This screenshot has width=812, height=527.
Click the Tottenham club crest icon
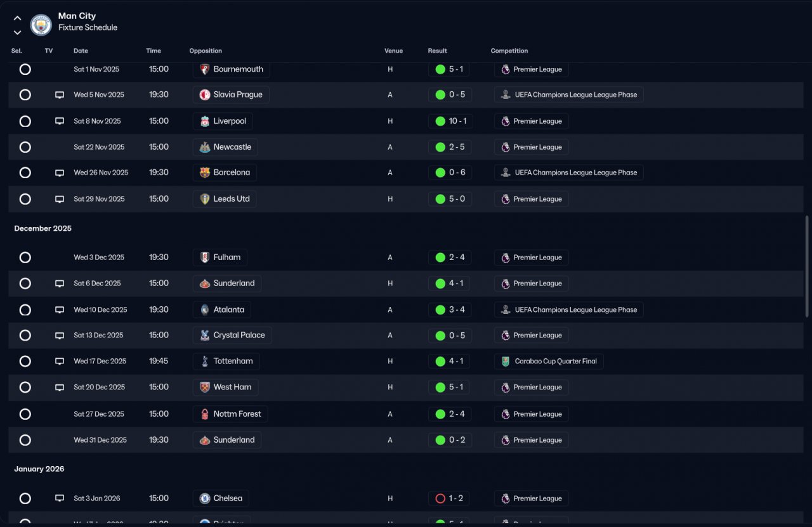click(x=205, y=361)
